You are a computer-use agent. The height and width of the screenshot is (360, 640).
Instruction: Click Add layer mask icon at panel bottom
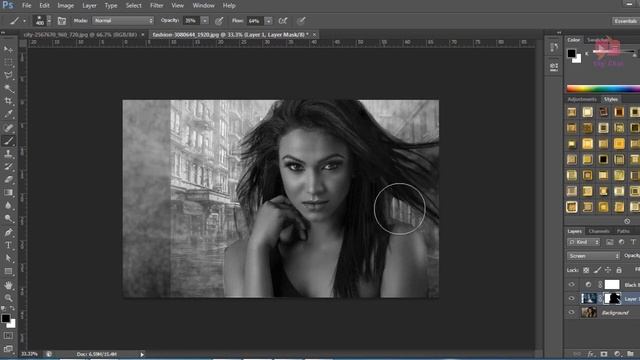tap(604, 354)
